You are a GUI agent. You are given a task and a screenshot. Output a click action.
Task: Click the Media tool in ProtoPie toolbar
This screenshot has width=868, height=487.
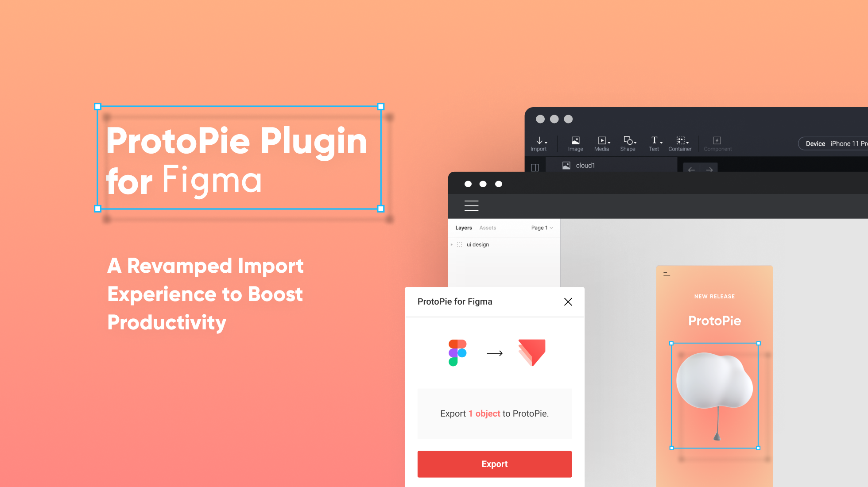[x=601, y=143]
